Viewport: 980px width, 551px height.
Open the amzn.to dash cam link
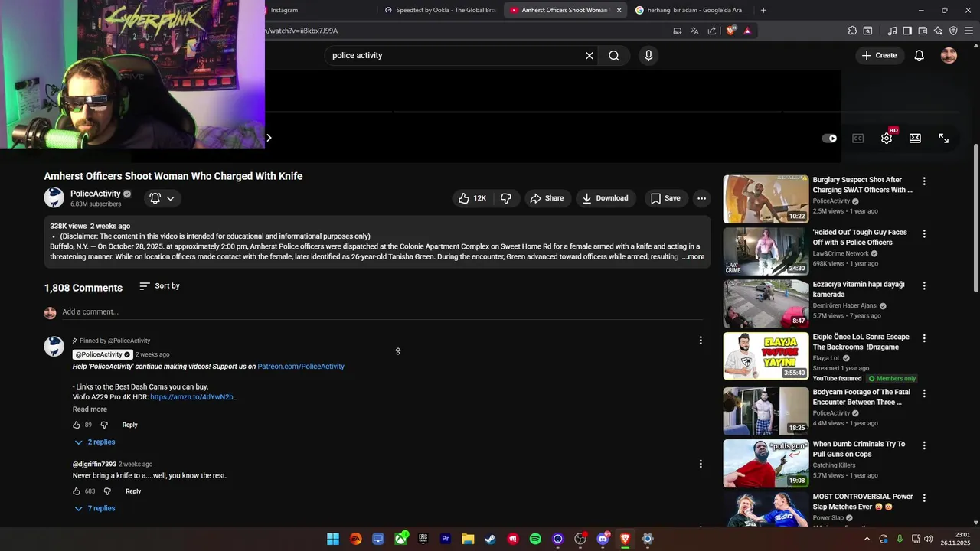click(x=193, y=397)
